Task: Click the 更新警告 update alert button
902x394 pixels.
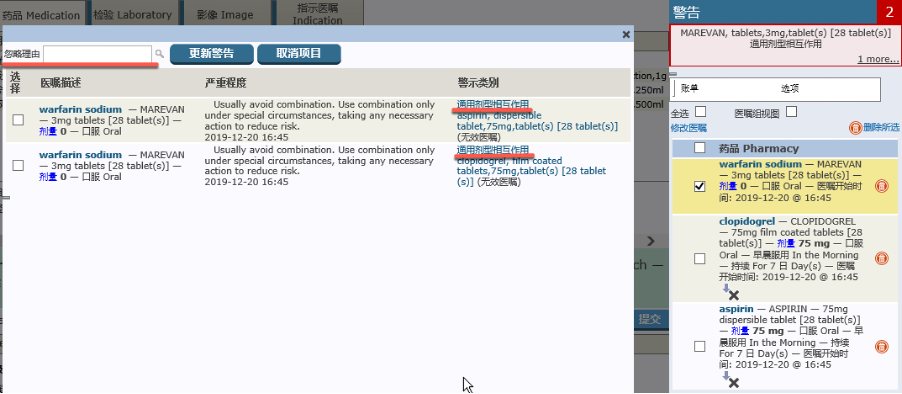Action: tap(212, 54)
